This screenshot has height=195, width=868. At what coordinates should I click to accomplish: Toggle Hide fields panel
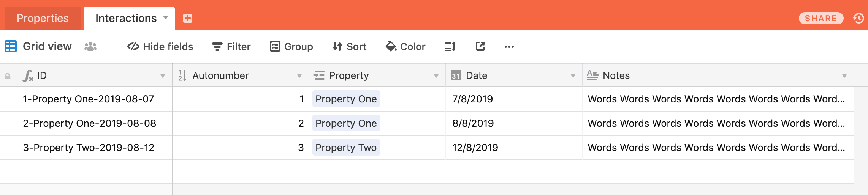click(x=160, y=47)
